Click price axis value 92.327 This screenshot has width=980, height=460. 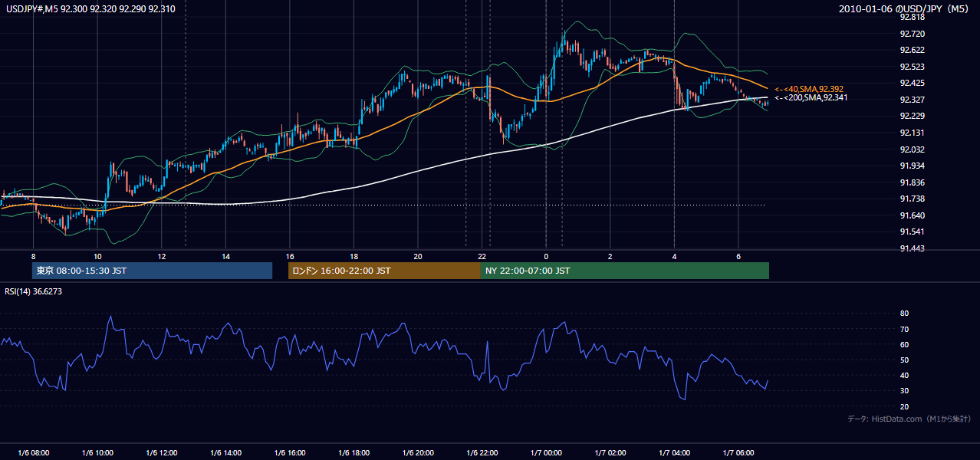(914, 100)
